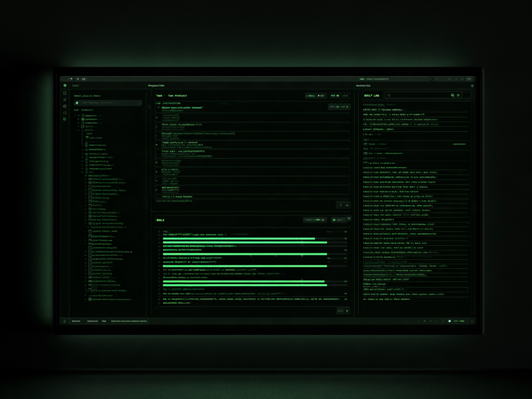
Task: Click the green round logo icon above the left icon strip
Action: tap(65, 86)
